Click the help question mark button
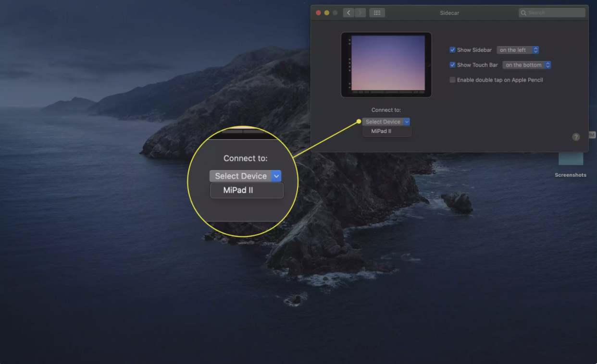 point(576,137)
